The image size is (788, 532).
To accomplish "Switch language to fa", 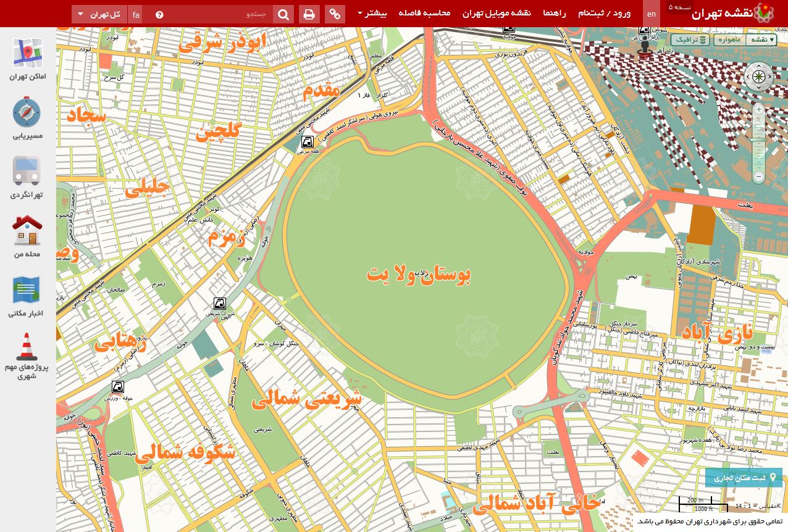I will pyautogui.click(x=136, y=14).
